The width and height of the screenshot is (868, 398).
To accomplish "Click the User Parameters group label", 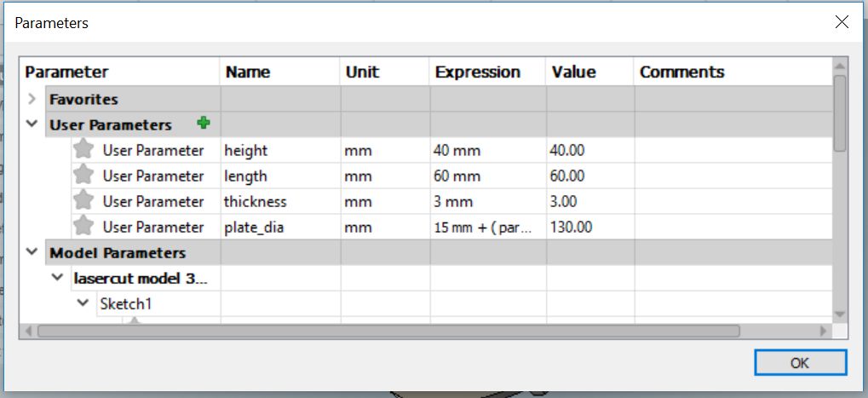I will tap(110, 125).
